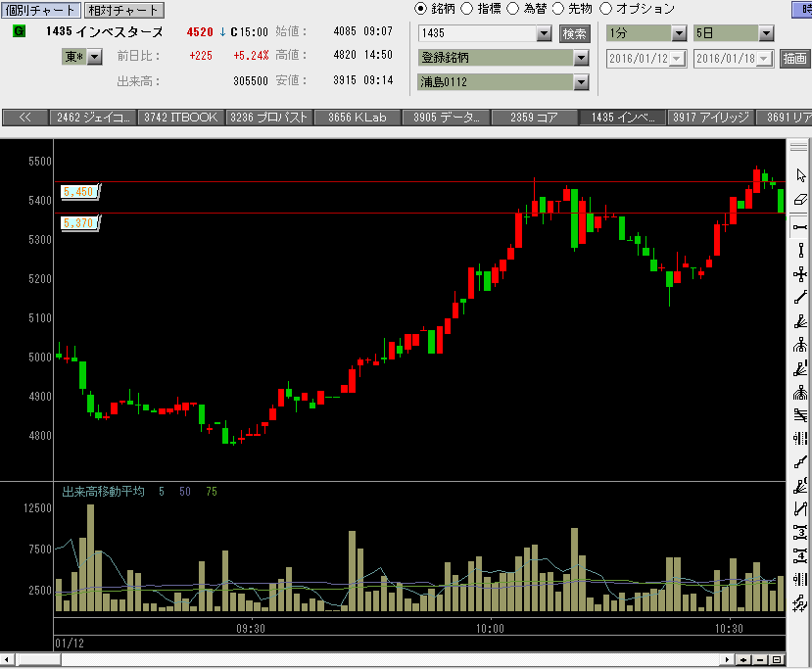Select the multi-point plus marker tool
This screenshot has height=669, width=812.
[x=800, y=603]
